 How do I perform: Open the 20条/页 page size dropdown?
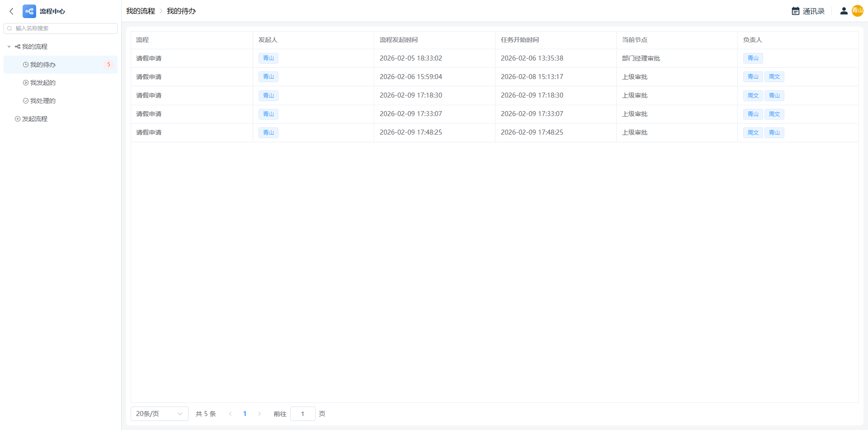point(159,414)
